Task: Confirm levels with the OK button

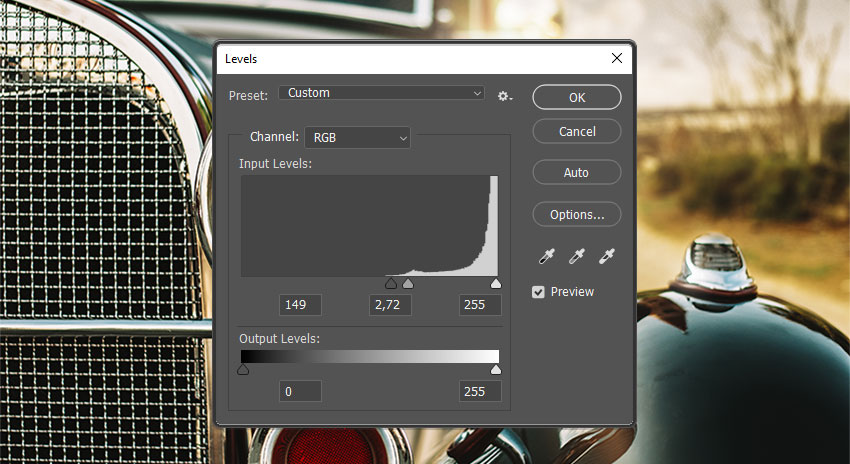Action: [x=577, y=97]
